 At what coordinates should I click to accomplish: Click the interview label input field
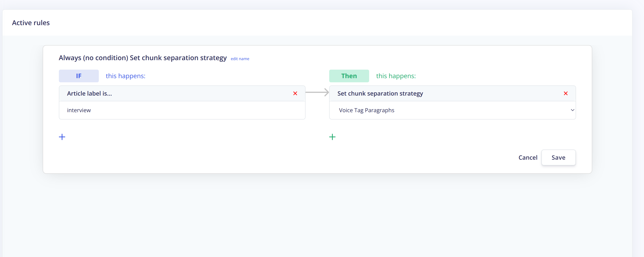(x=182, y=110)
